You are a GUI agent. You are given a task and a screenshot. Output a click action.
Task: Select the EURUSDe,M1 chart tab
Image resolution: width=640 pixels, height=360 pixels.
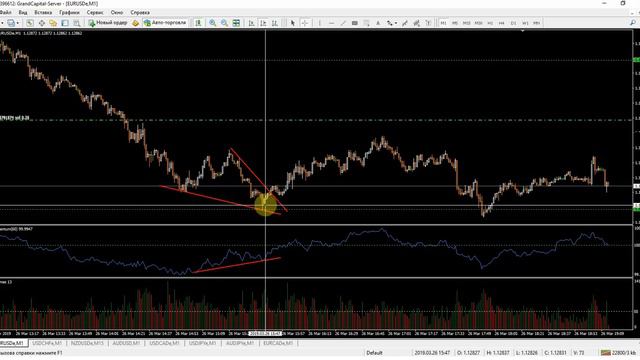12,343
